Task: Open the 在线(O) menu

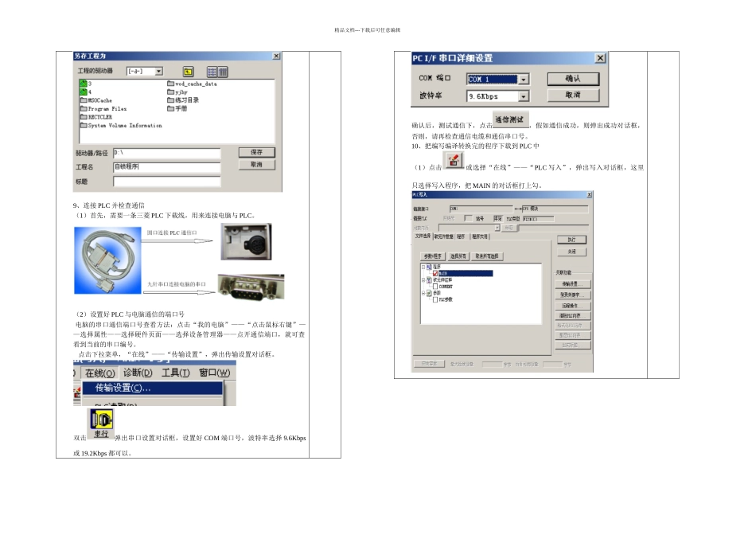Action: click(x=99, y=373)
